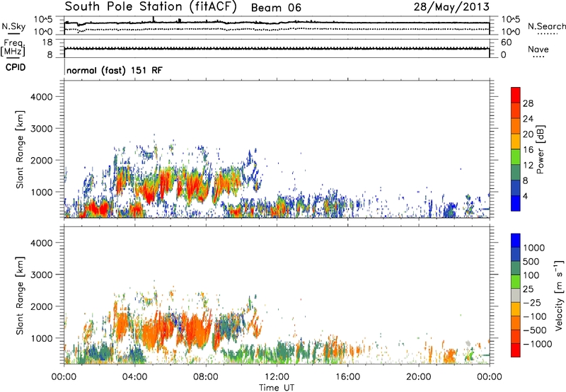
Task: Click the "-100" label on Velocity color bar
Action: [x=535, y=316]
